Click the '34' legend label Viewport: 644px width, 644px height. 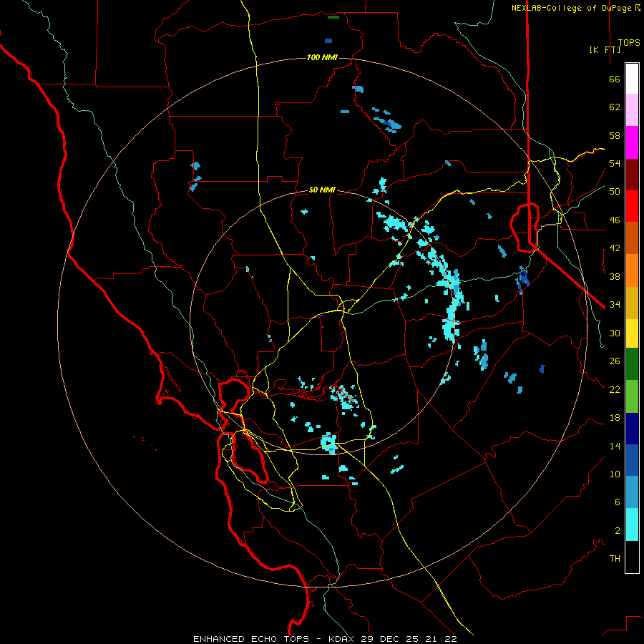[615, 305]
